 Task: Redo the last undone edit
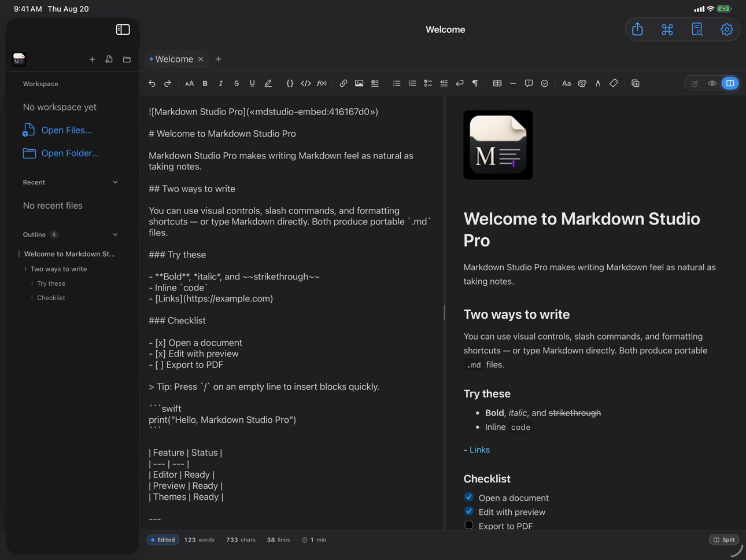tap(168, 83)
